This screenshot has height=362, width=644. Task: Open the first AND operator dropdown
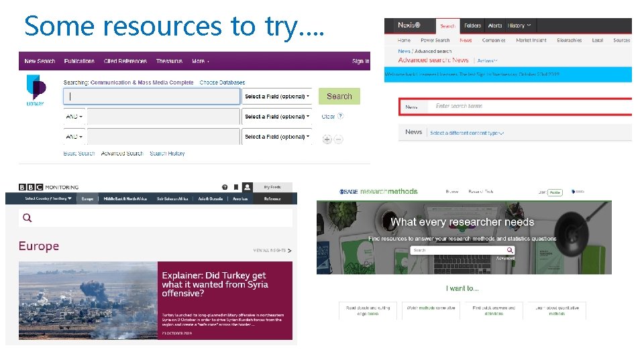[74, 117]
